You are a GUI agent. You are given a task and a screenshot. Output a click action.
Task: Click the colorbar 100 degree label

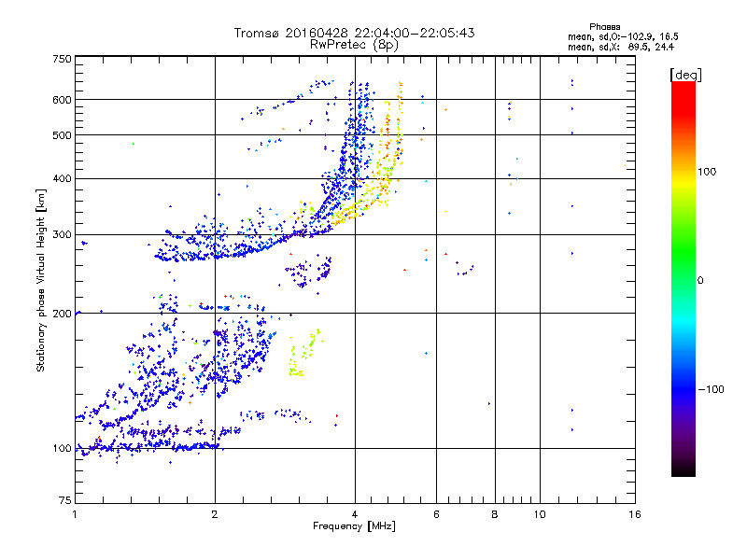pos(707,172)
